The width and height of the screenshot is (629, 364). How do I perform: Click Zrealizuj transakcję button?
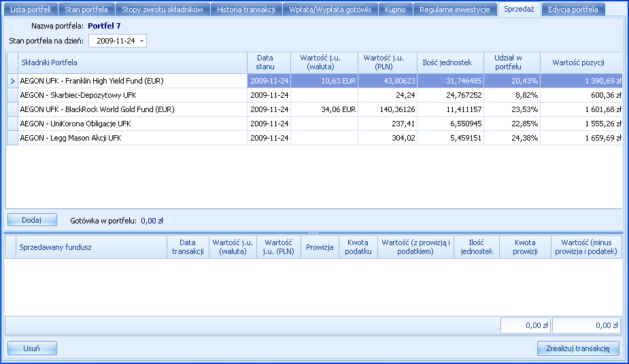coord(578,348)
